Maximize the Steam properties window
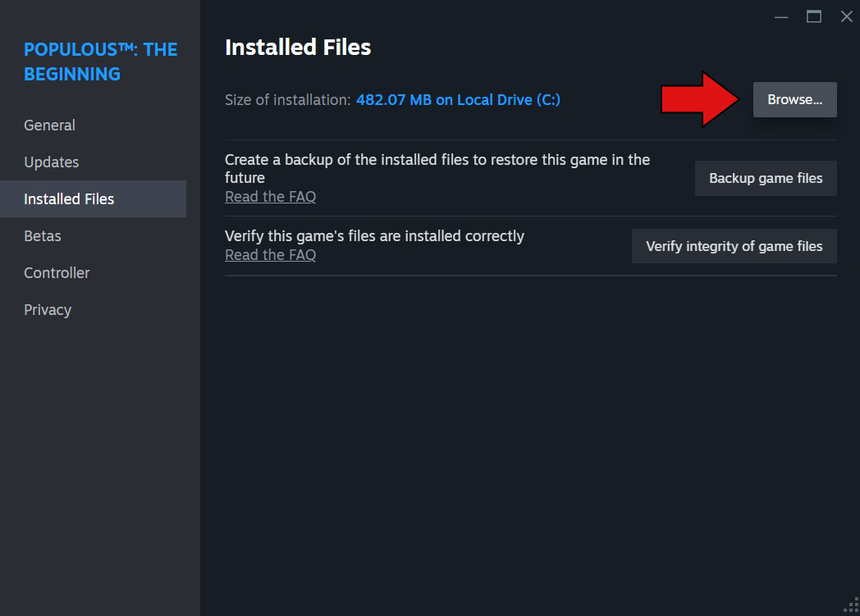Image resolution: width=860 pixels, height=616 pixels. coord(813,16)
